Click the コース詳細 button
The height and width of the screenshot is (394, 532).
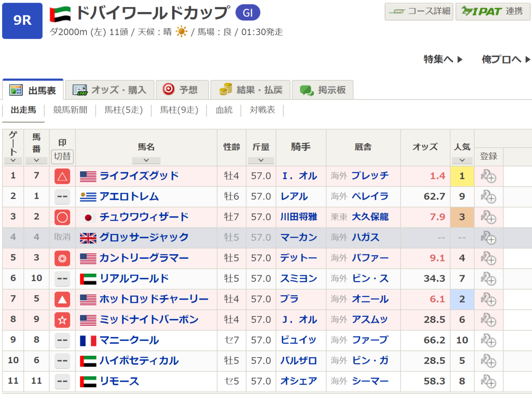[419, 12]
